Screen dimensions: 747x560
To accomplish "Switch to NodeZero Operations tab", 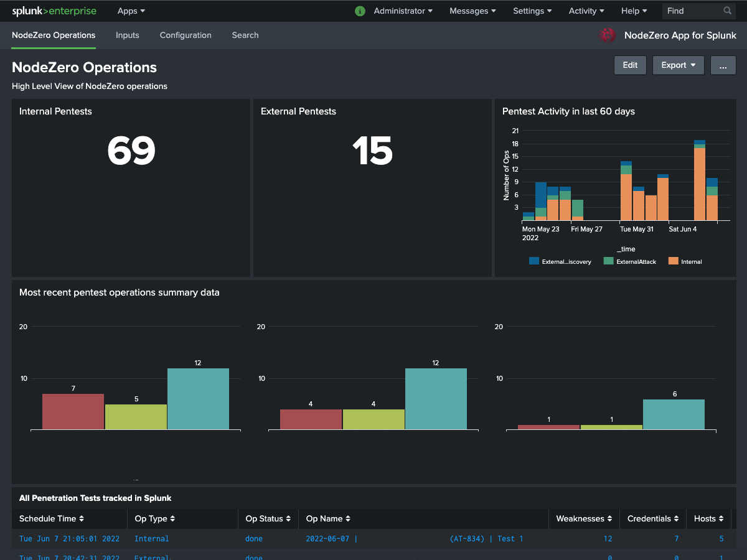I will [54, 35].
